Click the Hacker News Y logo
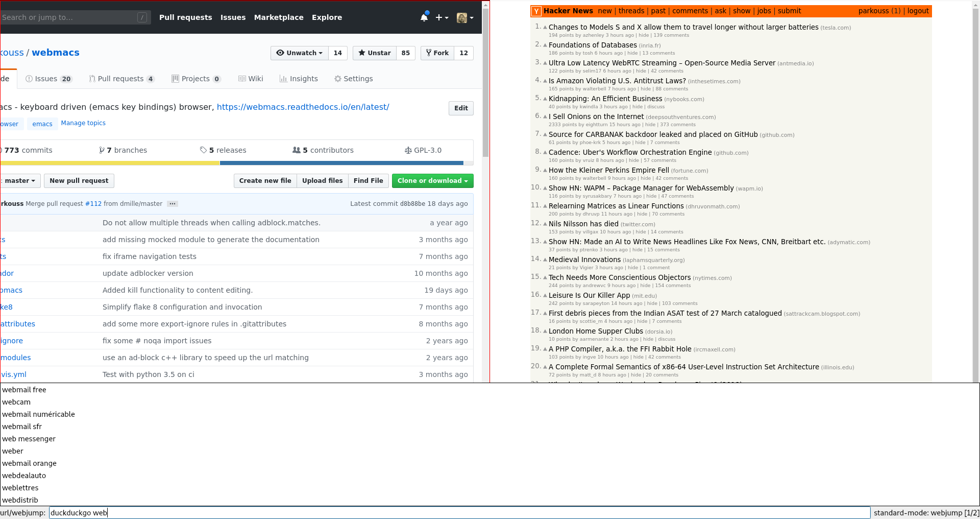The width and height of the screenshot is (980, 519). point(536,11)
